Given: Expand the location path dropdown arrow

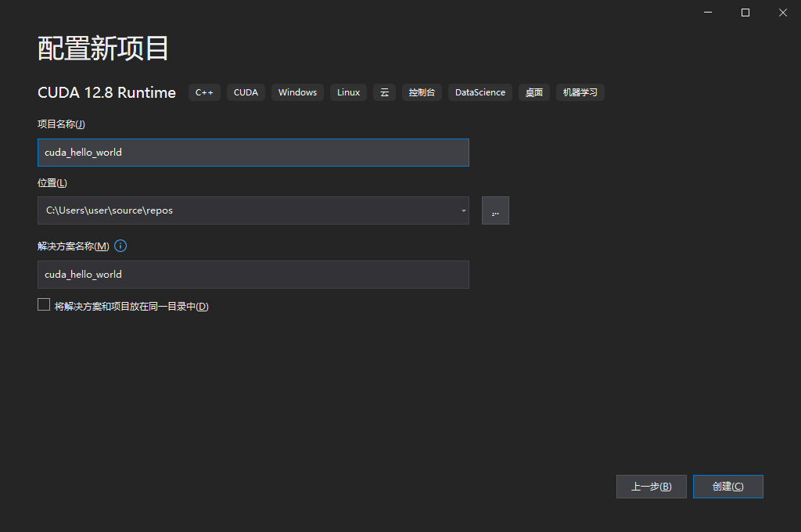Looking at the screenshot, I should coord(463,210).
